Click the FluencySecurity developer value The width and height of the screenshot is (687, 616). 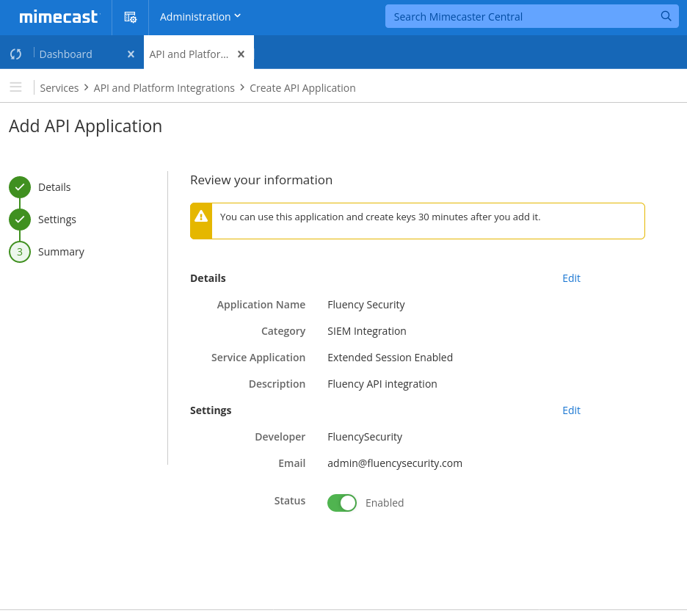click(x=365, y=437)
